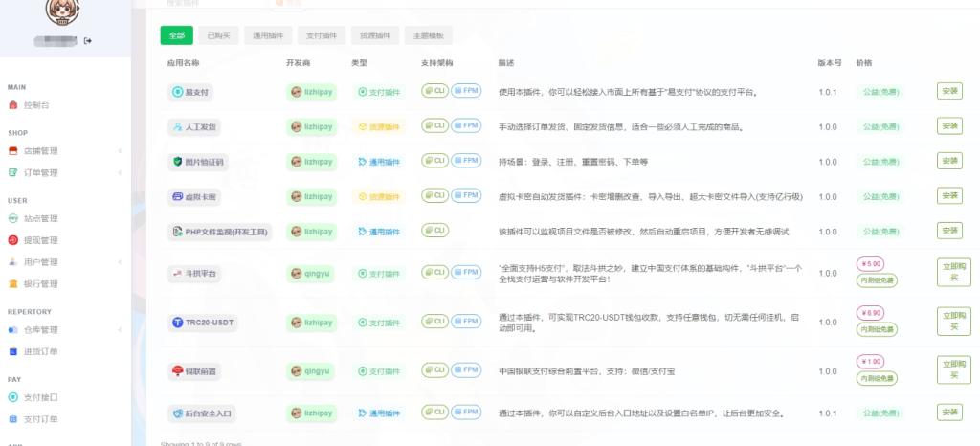980x446 pixels.
Task: Install the 易支付 plugin
Action: click(x=948, y=91)
